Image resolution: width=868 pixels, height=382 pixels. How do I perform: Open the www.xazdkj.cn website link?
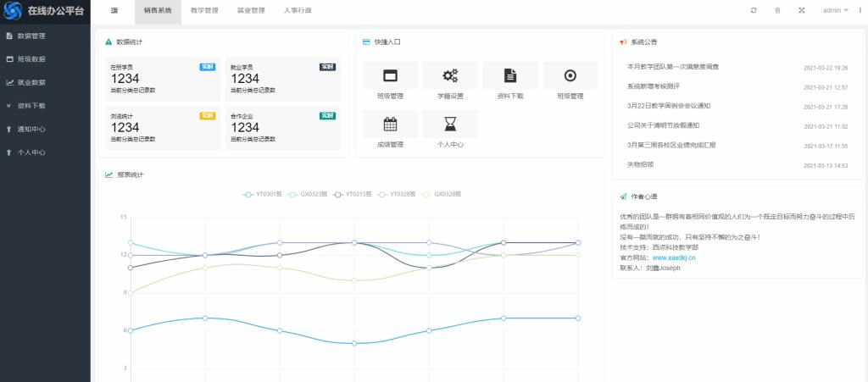coord(674,257)
